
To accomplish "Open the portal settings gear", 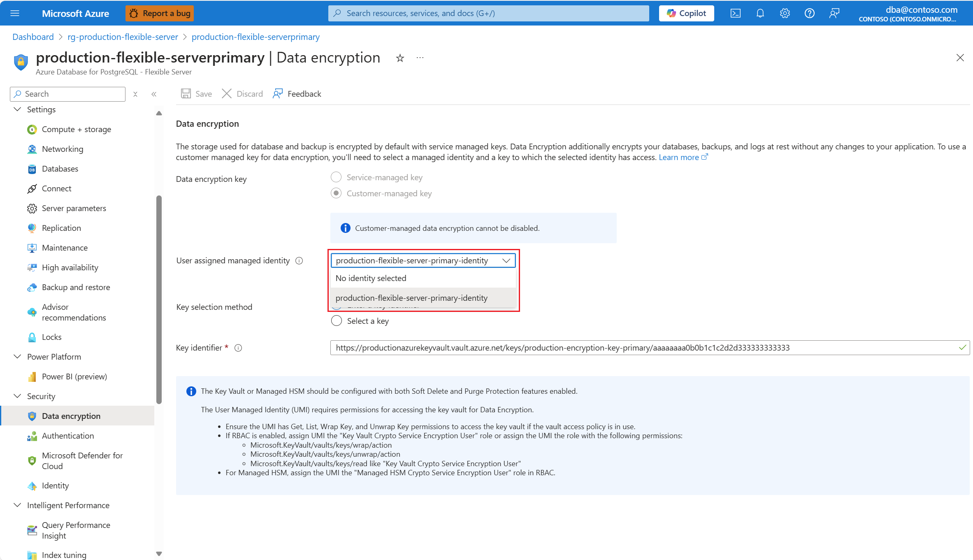I will [785, 13].
